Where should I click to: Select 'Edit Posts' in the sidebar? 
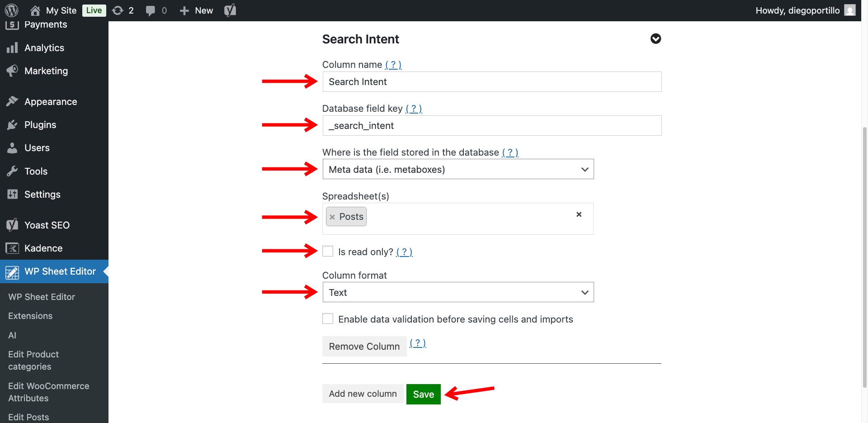(28, 417)
